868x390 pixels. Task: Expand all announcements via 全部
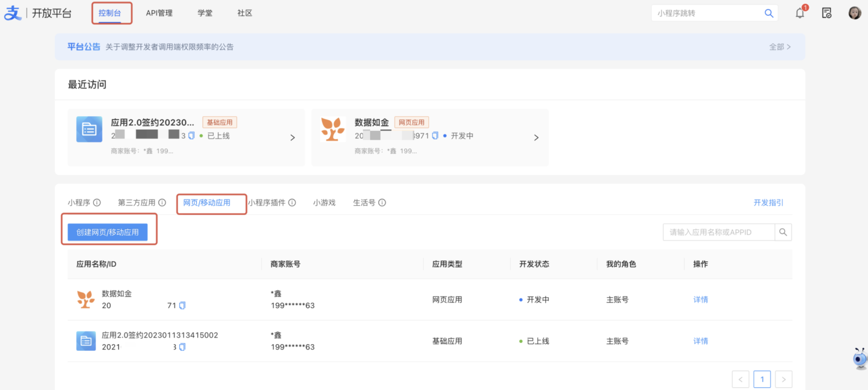(x=779, y=47)
